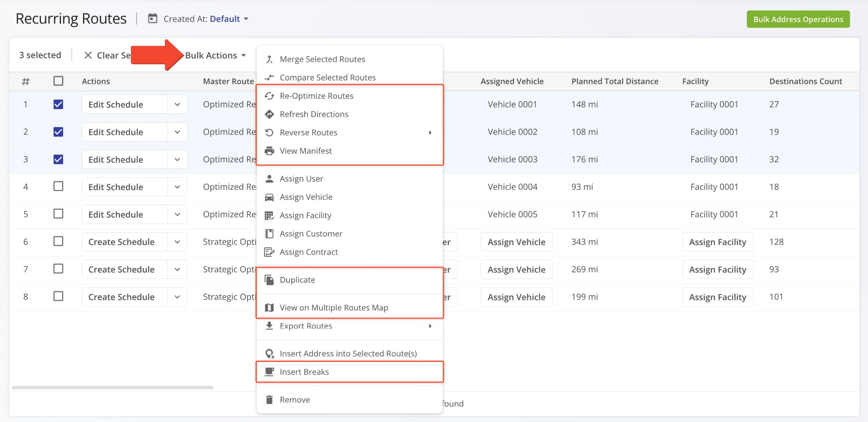The width and height of the screenshot is (868, 422).
Task: Uncheck the checkbox for row 2
Action: [58, 132]
